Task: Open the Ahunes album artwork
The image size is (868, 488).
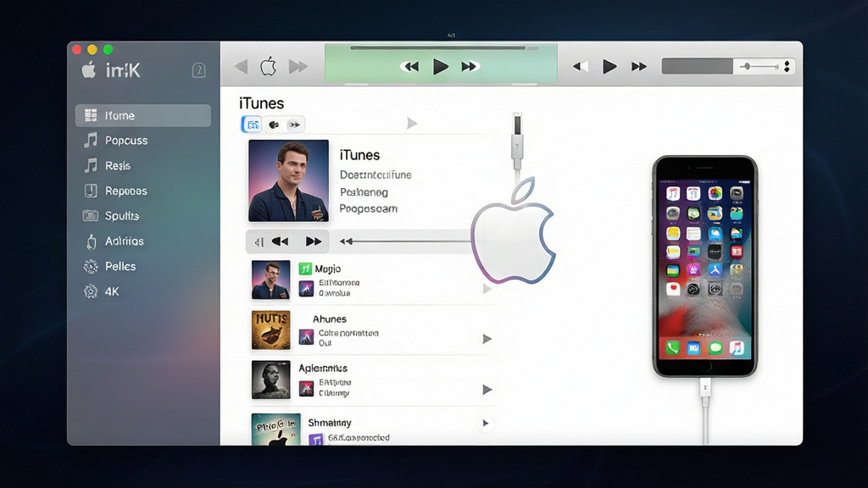Action: click(x=270, y=330)
